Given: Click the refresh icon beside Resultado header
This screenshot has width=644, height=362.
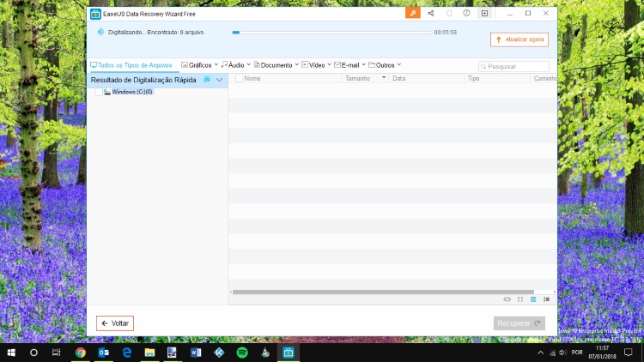Looking at the screenshot, I should click(x=207, y=80).
